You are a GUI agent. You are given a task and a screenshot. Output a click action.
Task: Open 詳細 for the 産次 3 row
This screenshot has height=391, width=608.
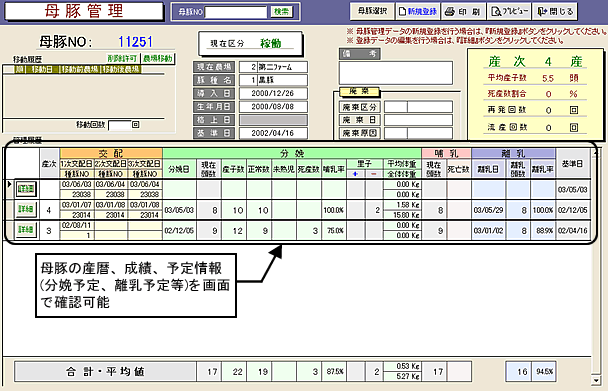tap(26, 230)
